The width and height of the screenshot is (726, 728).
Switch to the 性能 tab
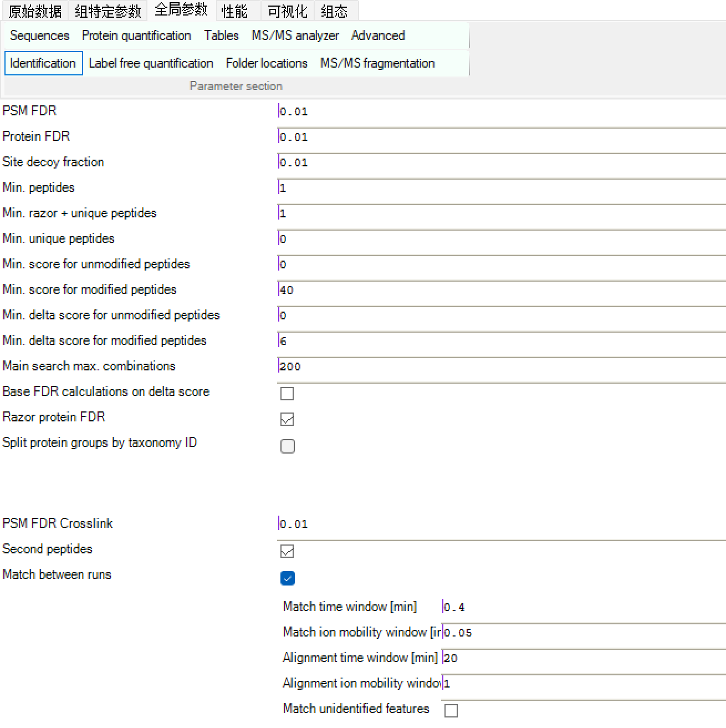pyautogui.click(x=234, y=11)
